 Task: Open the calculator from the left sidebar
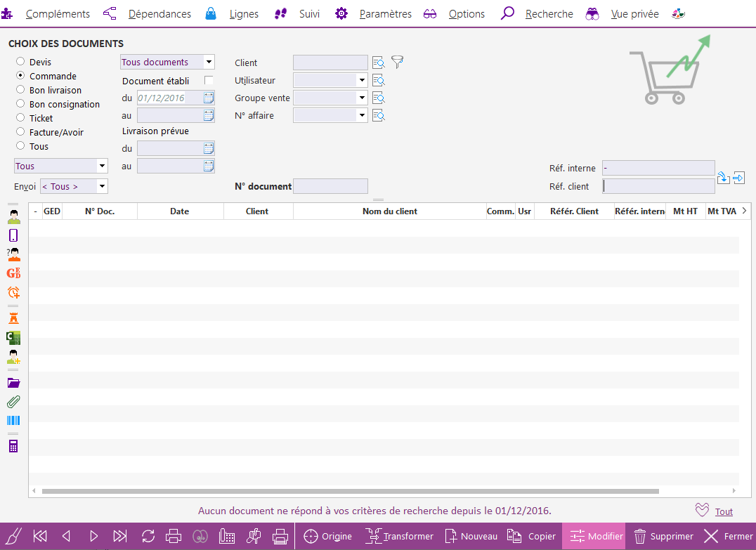[x=13, y=446]
